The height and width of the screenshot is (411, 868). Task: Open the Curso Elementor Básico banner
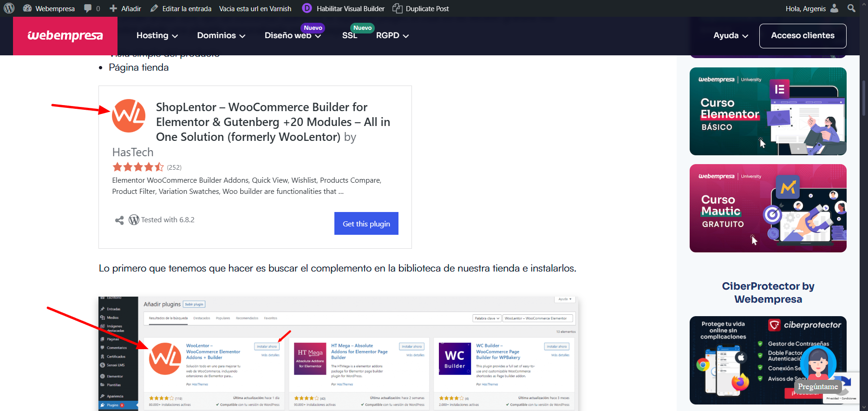tap(768, 111)
